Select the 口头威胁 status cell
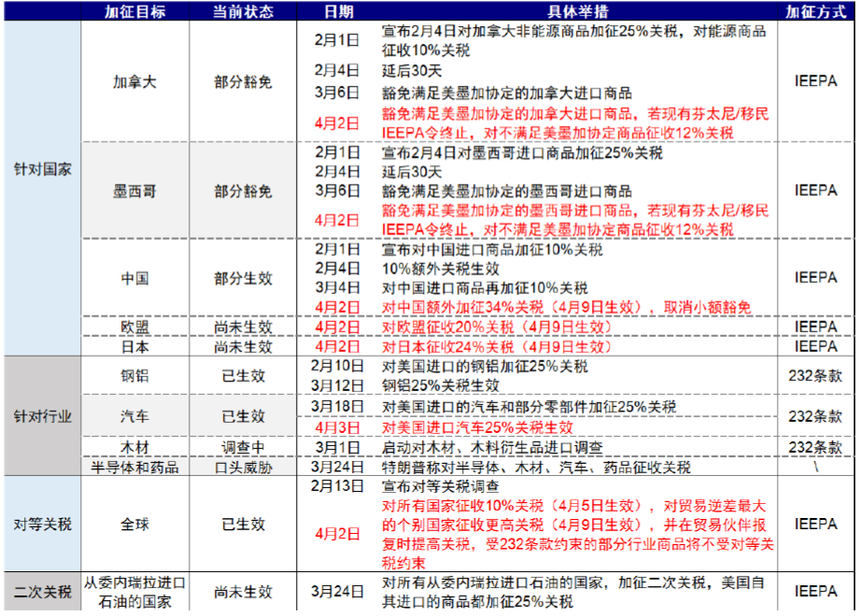860x616 pixels. 243,467
